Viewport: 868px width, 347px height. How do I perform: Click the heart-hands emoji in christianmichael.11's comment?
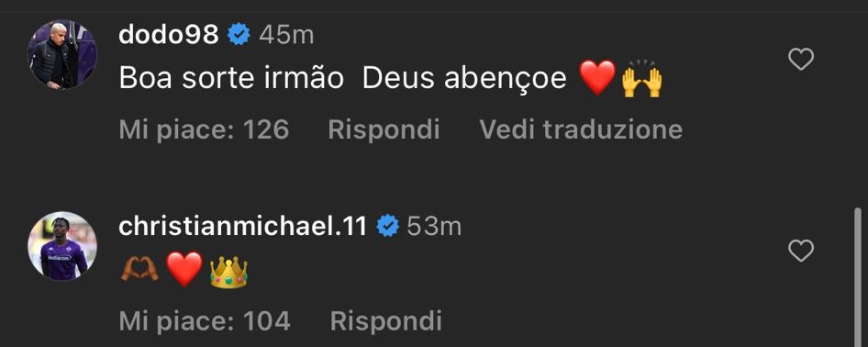coord(139,271)
